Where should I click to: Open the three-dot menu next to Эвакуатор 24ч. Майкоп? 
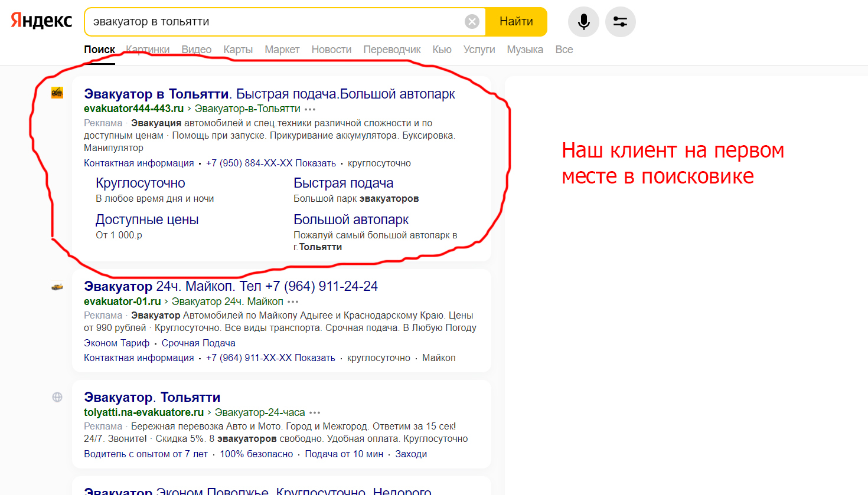click(293, 301)
